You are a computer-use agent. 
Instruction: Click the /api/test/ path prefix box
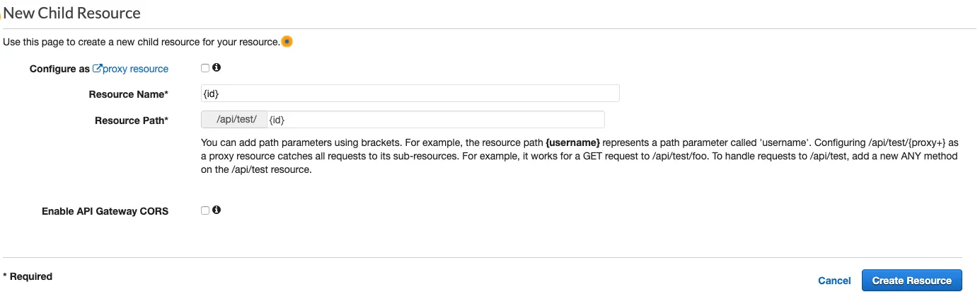[x=235, y=120]
